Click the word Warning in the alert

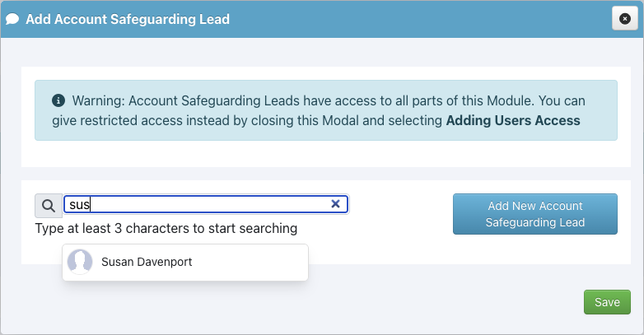[98, 100]
